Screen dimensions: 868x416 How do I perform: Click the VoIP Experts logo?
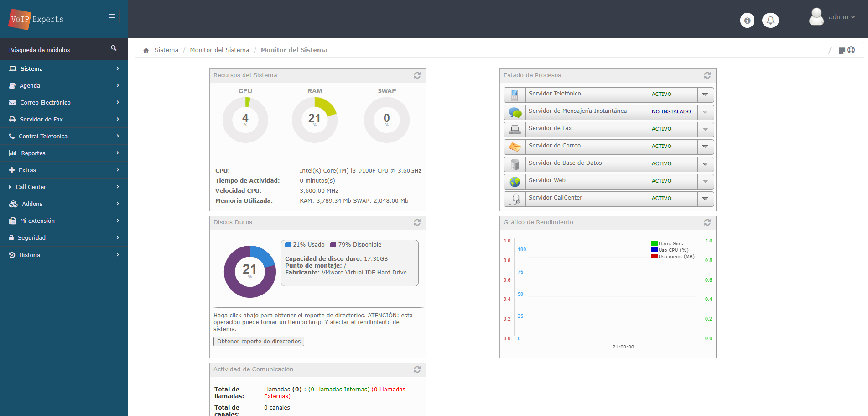[36, 19]
